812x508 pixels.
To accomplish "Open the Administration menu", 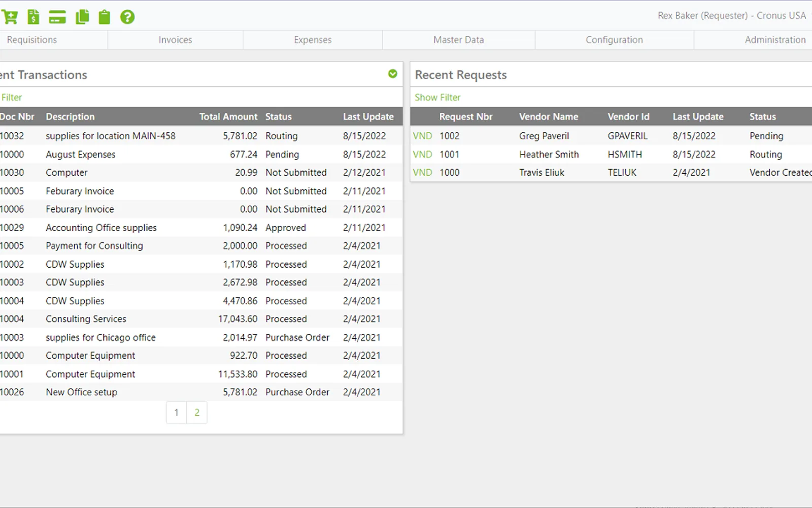I will click(775, 40).
